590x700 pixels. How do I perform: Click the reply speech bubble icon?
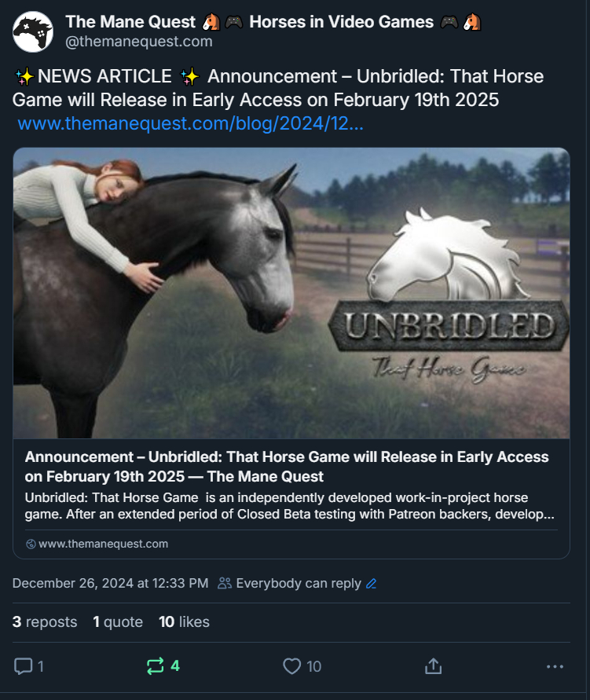pos(24,666)
